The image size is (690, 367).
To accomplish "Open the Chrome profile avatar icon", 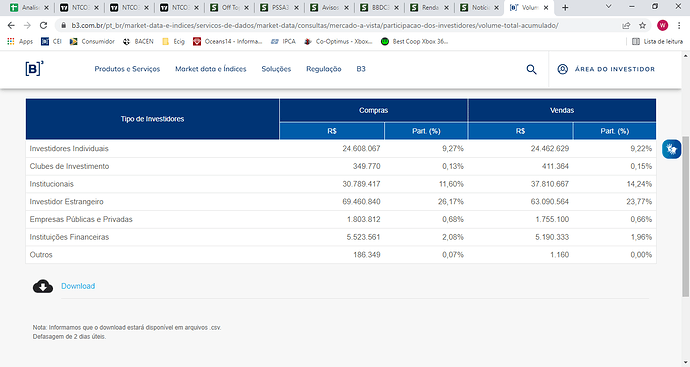I will tap(662, 26).
